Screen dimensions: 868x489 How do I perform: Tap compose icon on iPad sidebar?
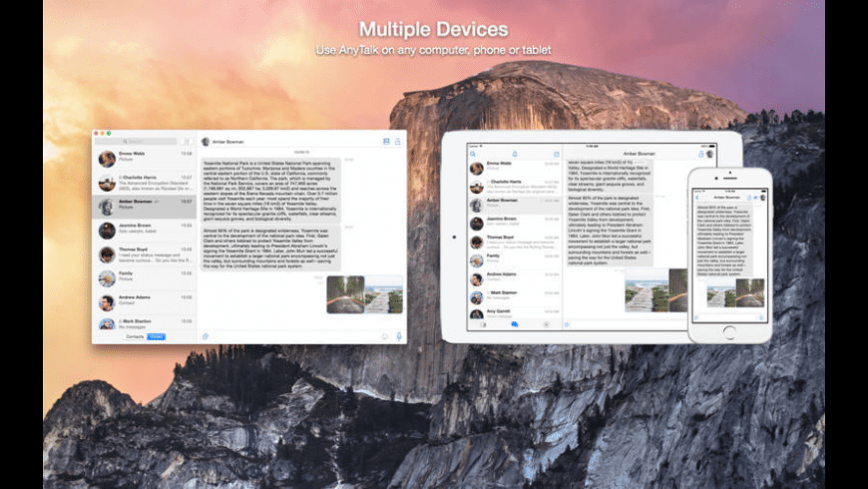click(557, 154)
